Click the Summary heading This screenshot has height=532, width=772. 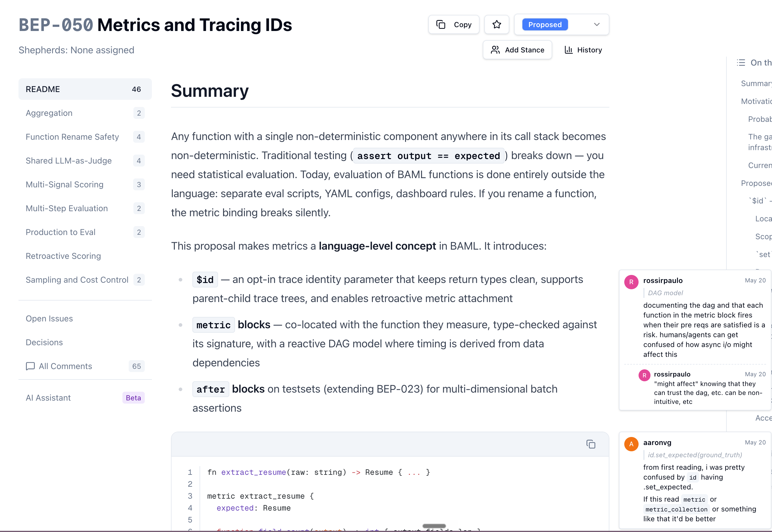[x=210, y=91]
